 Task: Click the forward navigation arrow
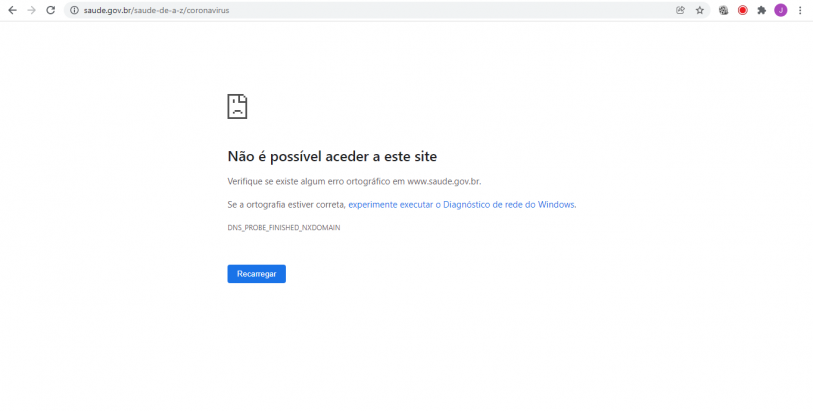31,10
